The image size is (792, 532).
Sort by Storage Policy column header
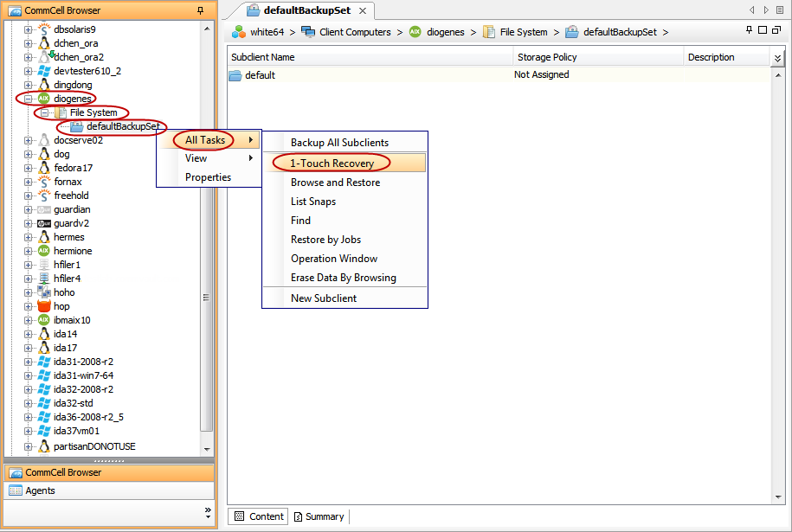tap(547, 57)
